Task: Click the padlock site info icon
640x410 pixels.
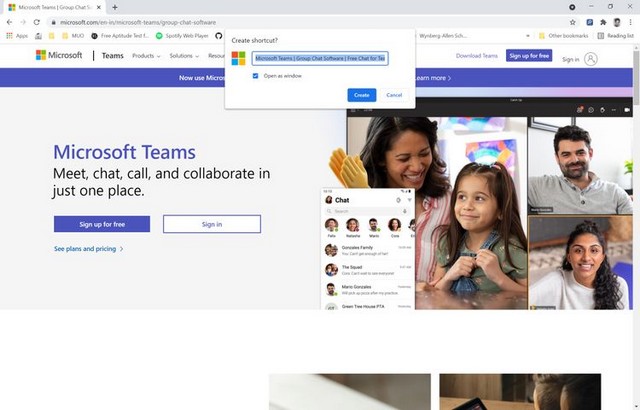Action: [53, 22]
